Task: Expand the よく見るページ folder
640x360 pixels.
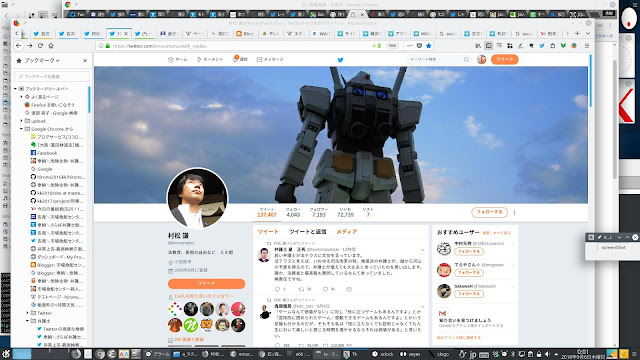Action: [22, 97]
